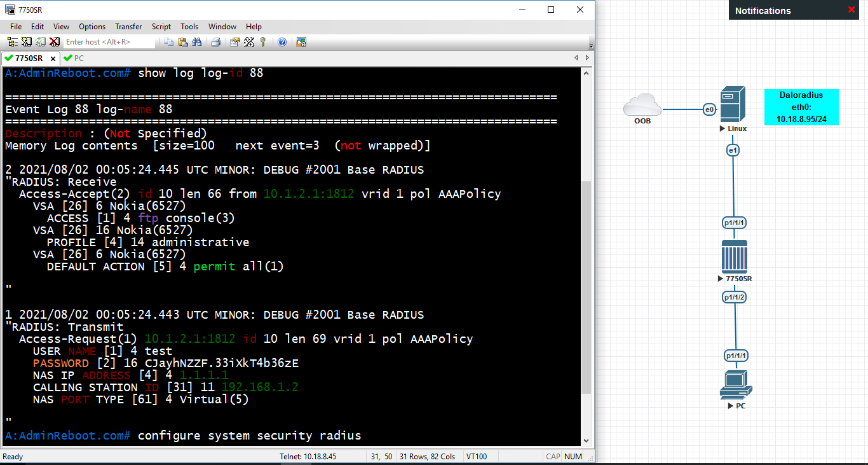The height and width of the screenshot is (465, 868).
Task: Click the Quick Connect lightning icon
Action: [27, 42]
